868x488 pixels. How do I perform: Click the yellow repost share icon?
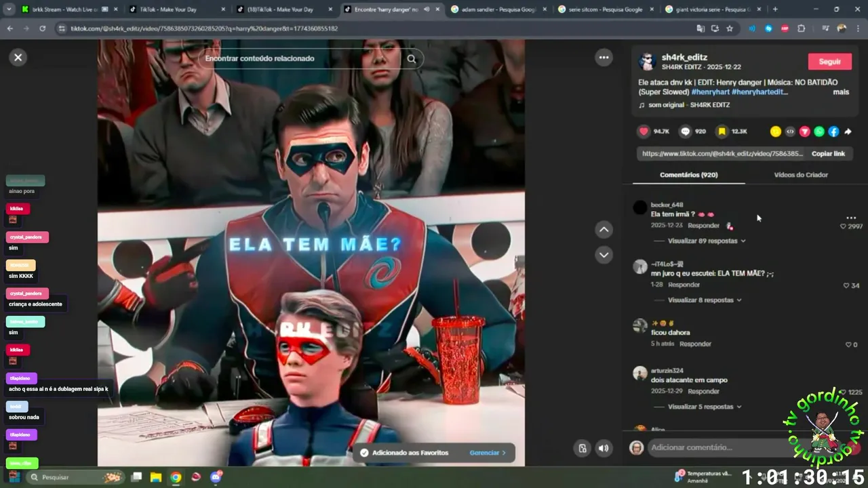pos(775,131)
